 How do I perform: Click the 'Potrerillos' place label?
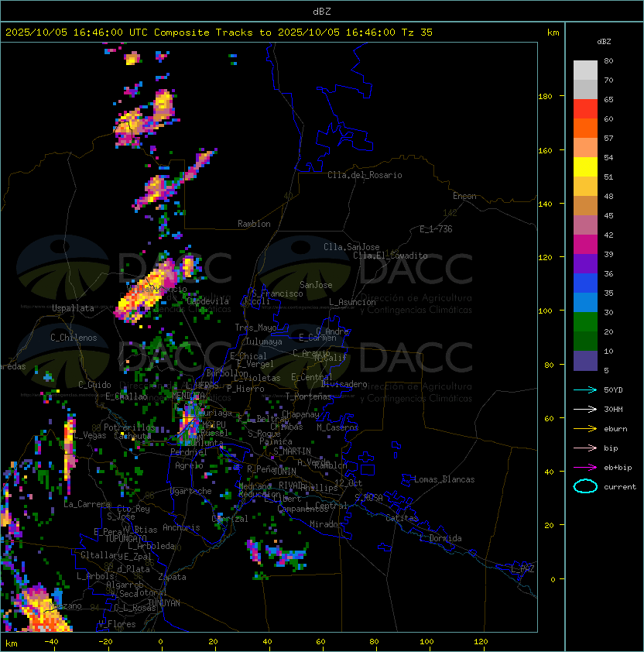pyautogui.click(x=129, y=427)
